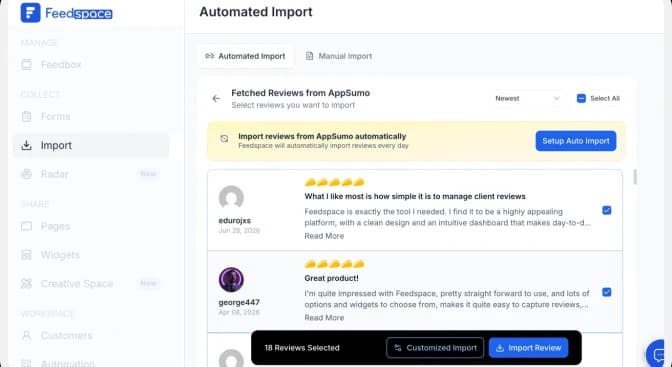This screenshot has width=672, height=367.
Task: Open the Newest sort dropdown
Action: 528,98
